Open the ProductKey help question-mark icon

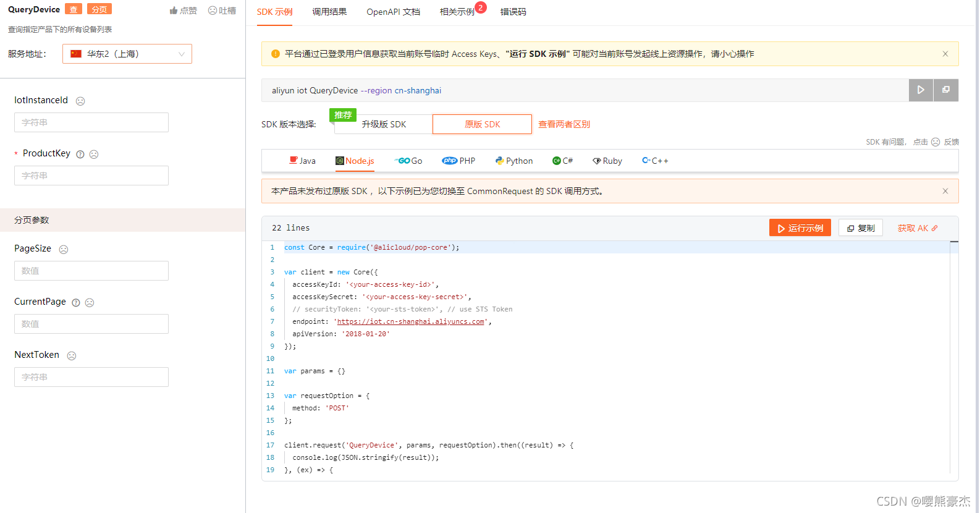[x=80, y=154]
